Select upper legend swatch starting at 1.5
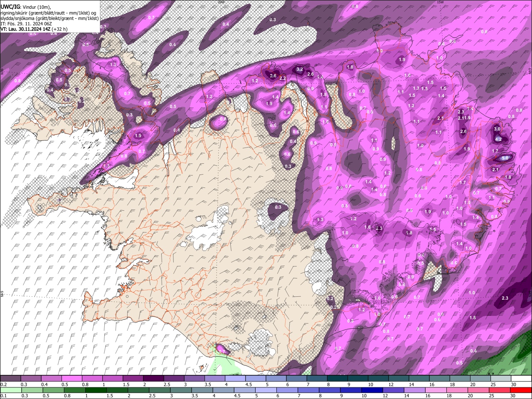Screen dimensions: 532x399 [x=133, y=378]
